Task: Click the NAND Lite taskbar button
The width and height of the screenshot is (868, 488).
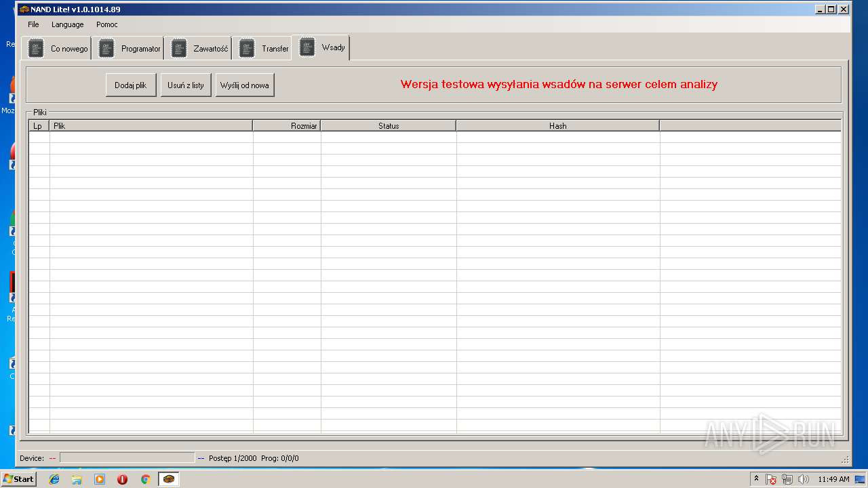Action: point(168,479)
